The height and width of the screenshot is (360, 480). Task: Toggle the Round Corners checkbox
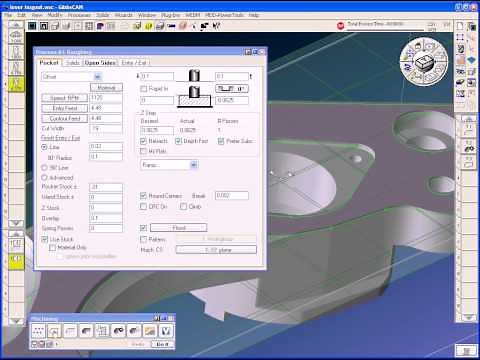point(143,196)
